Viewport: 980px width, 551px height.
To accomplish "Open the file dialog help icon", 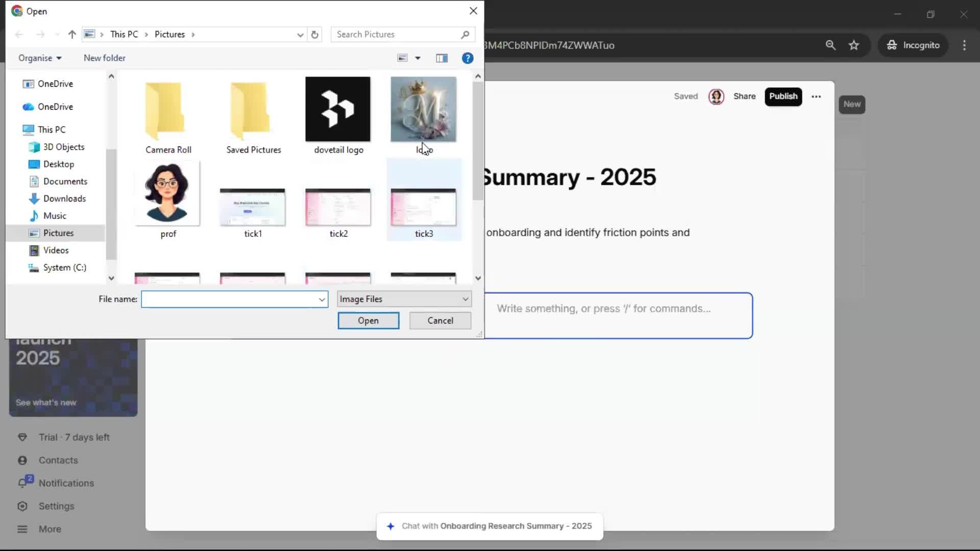I will pyautogui.click(x=467, y=58).
